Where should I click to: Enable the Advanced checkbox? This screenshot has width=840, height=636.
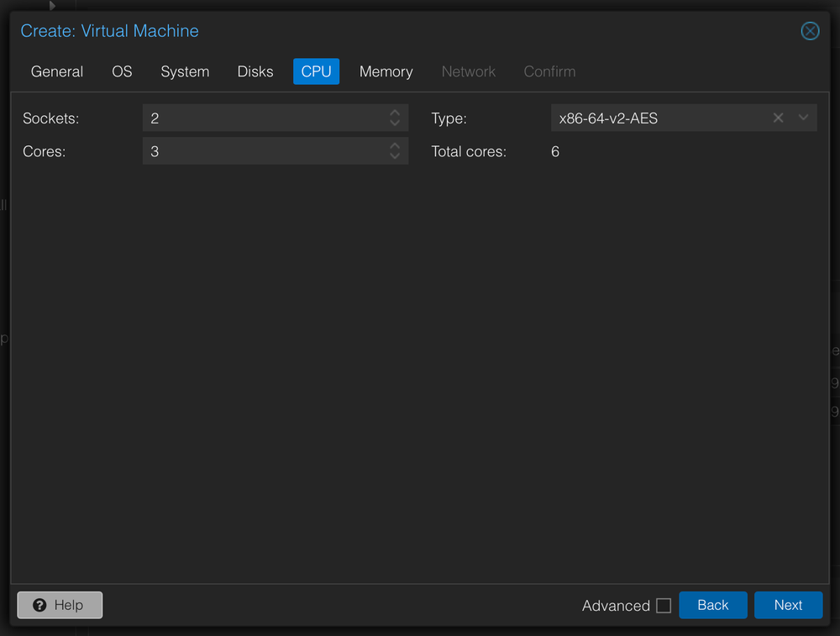(x=664, y=605)
